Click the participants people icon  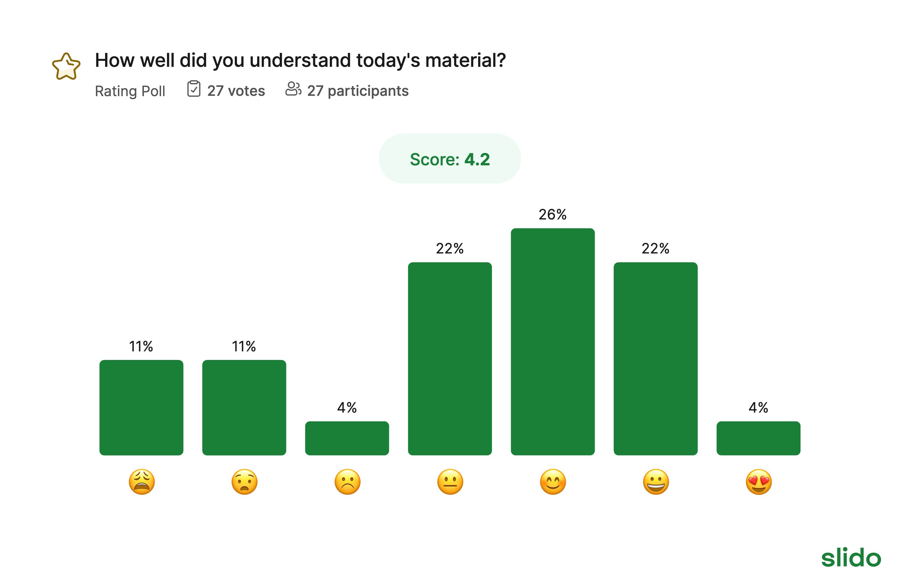click(x=293, y=89)
